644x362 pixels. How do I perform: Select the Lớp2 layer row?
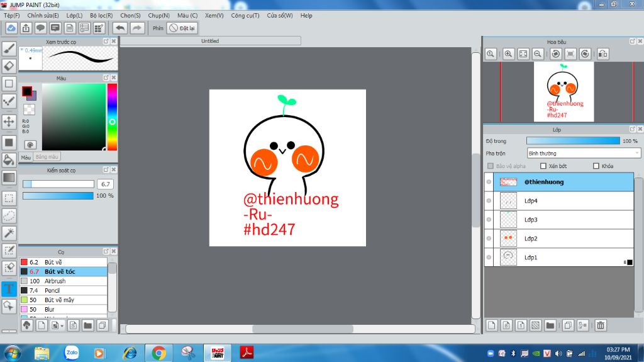click(x=559, y=239)
